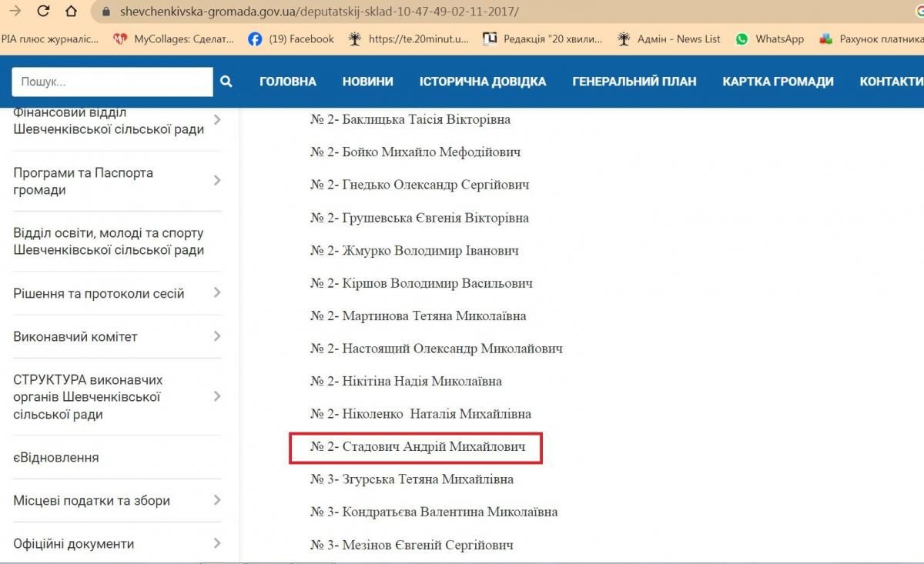This screenshot has width=924, height=564.
Task: Click in the Пошук search field
Action: click(112, 82)
